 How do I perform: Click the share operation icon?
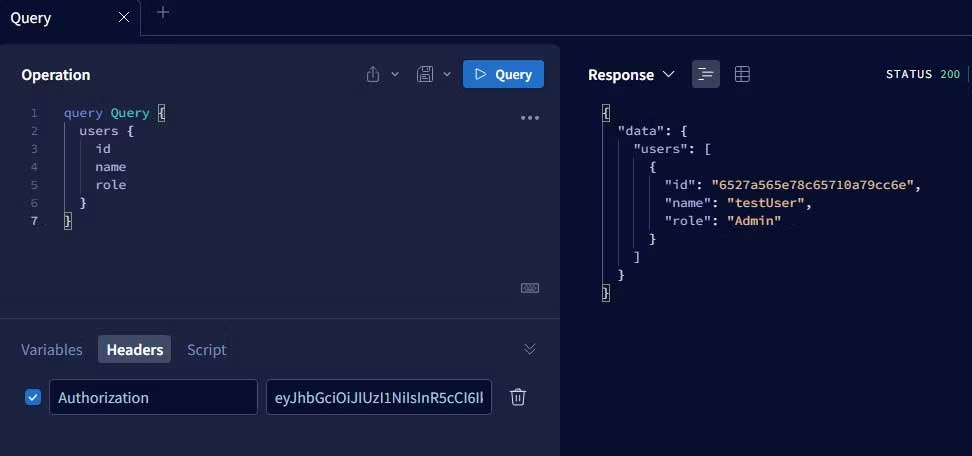click(373, 74)
